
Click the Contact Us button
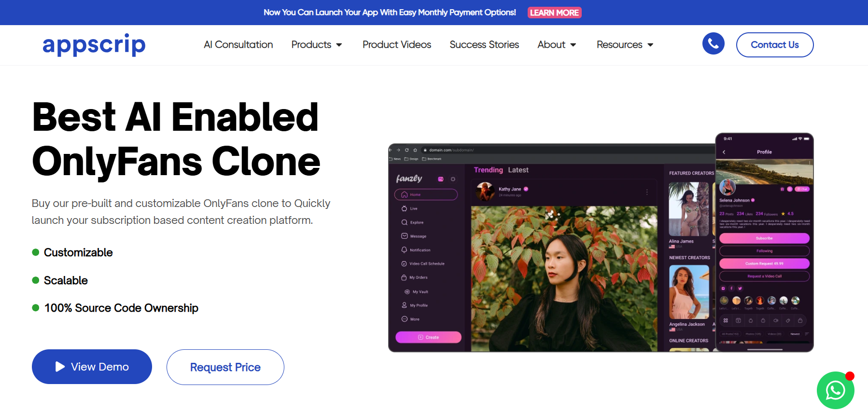coord(775,45)
